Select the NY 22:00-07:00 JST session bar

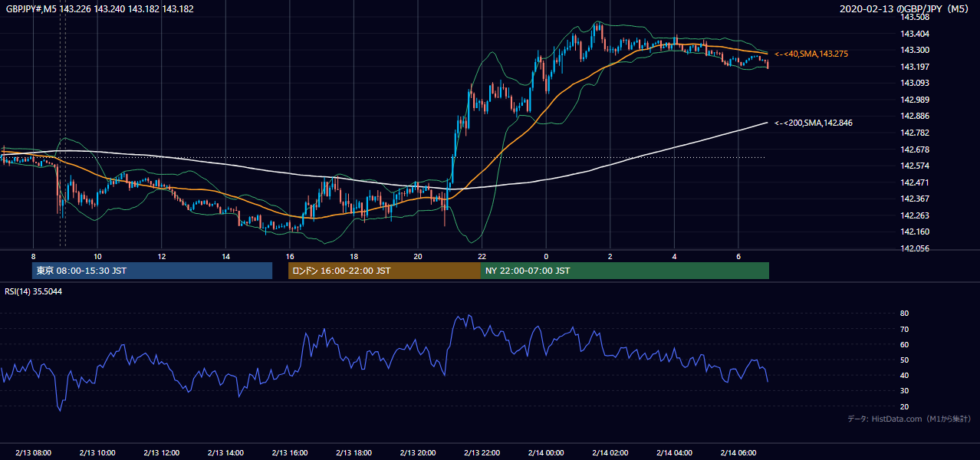pos(625,271)
